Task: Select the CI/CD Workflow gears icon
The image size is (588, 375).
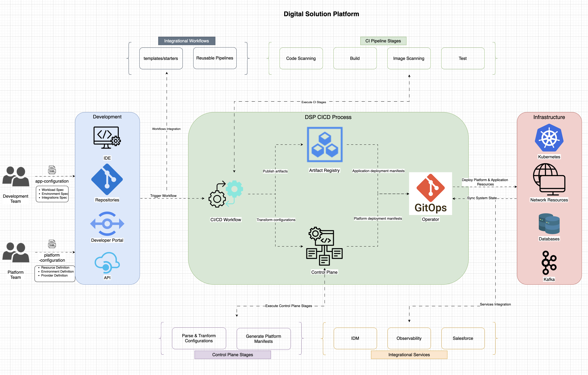Action: tap(226, 194)
